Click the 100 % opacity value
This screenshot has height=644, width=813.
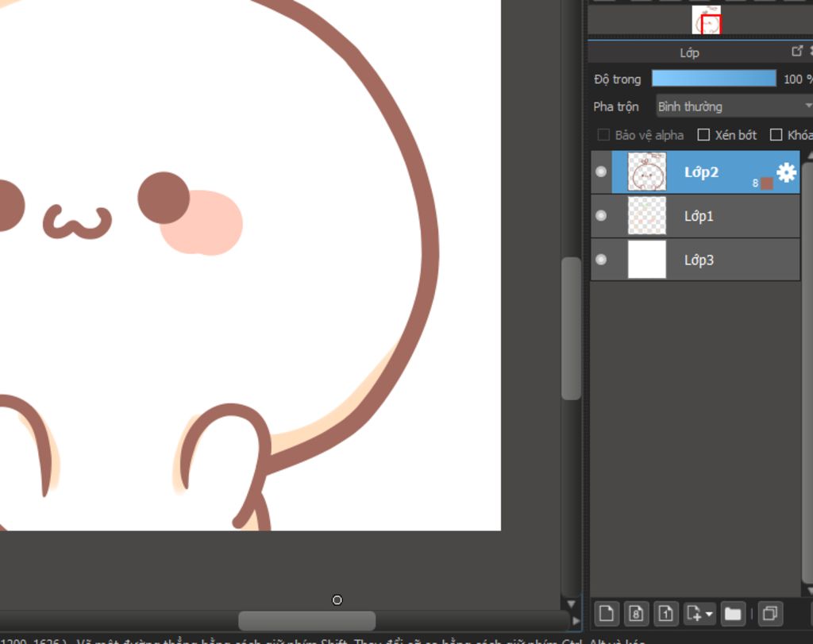pyautogui.click(x=798, y=79)
